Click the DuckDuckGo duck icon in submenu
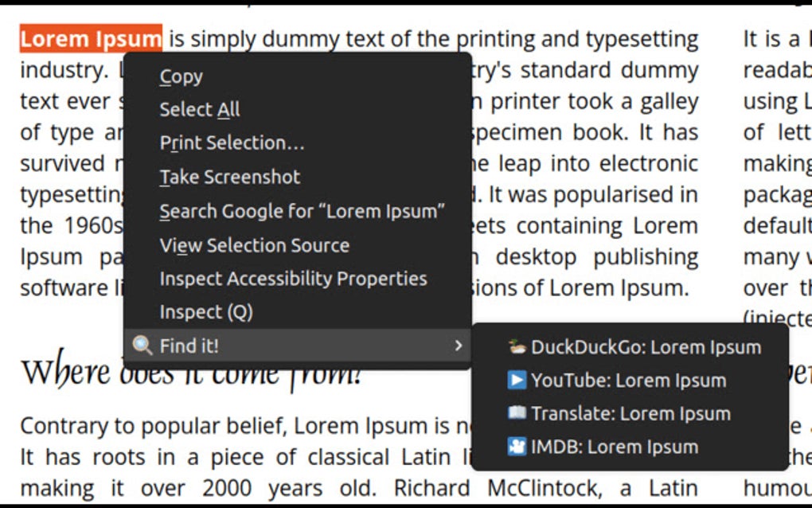Screen dimensions: 812x508 tap(517, 347)
